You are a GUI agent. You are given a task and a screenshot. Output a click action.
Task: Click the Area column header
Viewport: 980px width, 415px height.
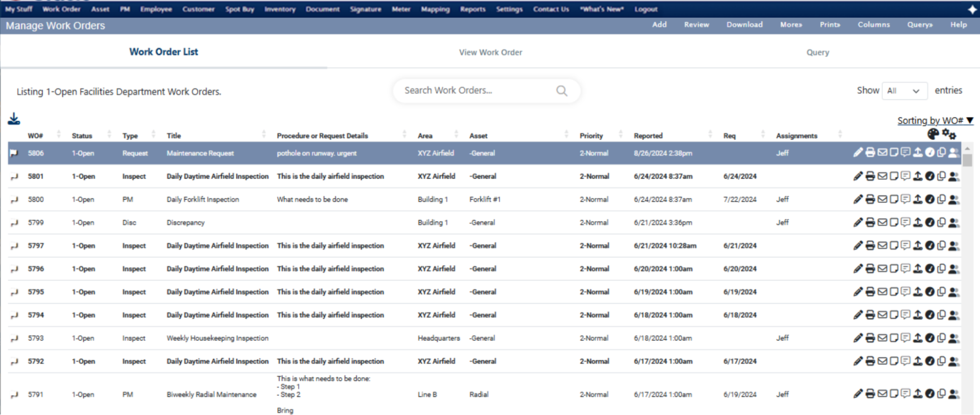click(425, 136)
